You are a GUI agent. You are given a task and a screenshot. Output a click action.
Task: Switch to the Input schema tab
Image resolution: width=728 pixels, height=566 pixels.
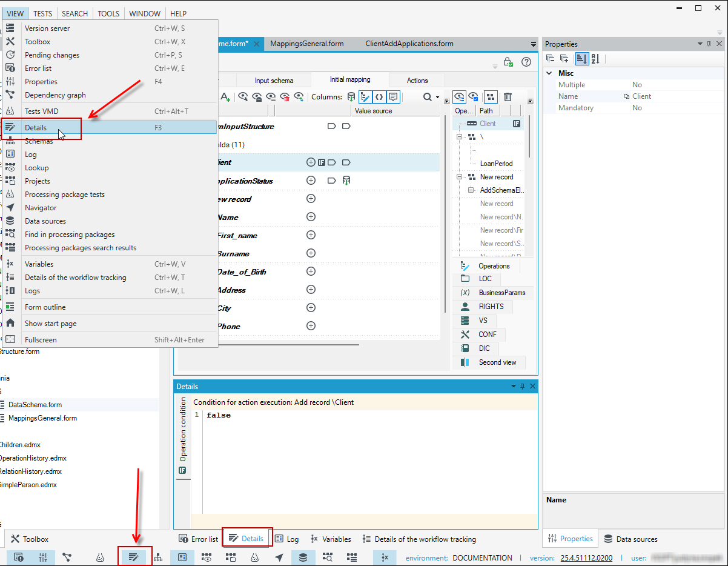[x=274, y=80]
